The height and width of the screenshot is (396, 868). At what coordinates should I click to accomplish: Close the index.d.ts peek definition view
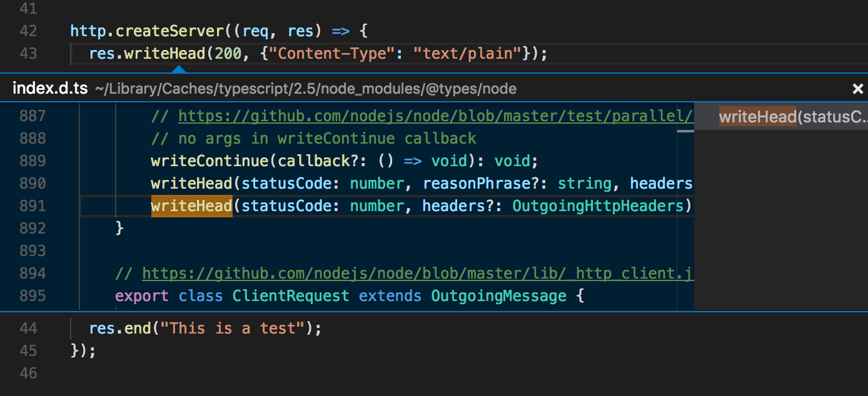click(x=857, y=88)
